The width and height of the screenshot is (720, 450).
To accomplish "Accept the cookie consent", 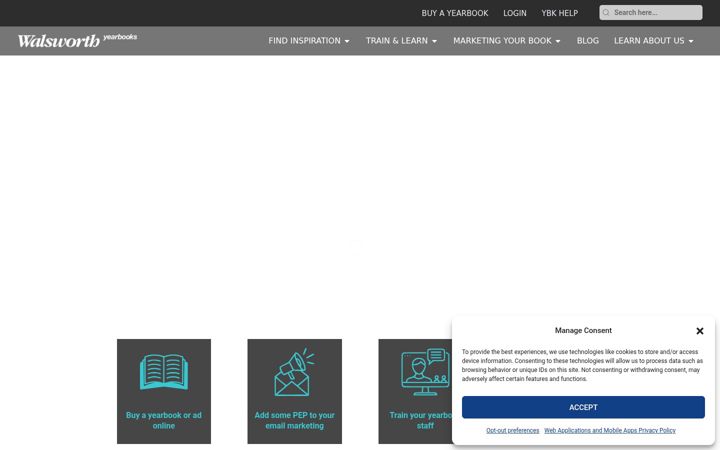I will (583, 407).
